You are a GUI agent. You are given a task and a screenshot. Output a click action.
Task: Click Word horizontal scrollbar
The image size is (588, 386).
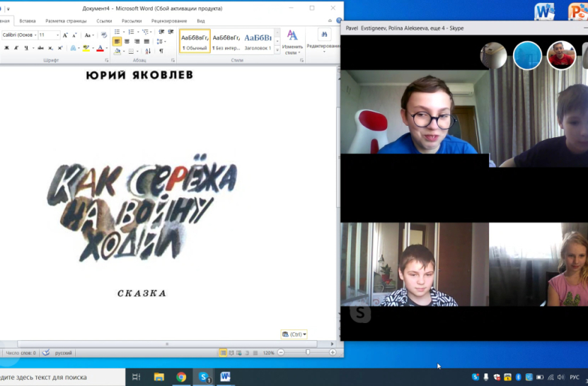tap(167, 344)
